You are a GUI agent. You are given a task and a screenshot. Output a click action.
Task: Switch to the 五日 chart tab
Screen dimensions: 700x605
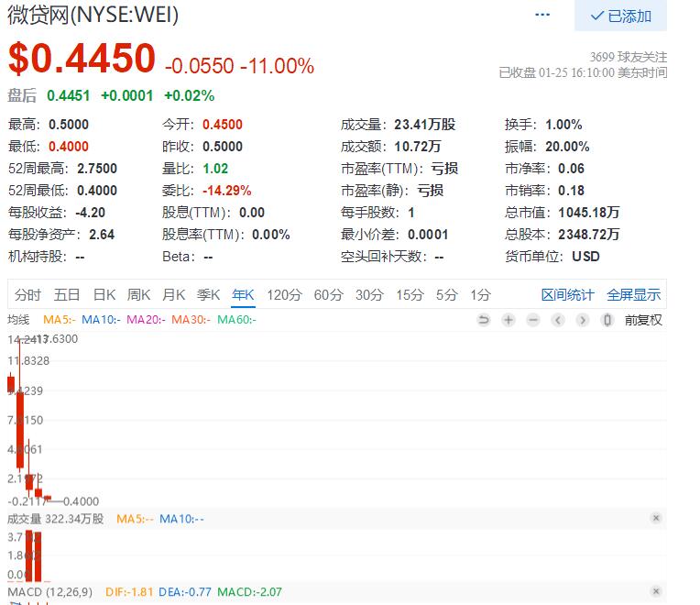click(x=67, y=294)
